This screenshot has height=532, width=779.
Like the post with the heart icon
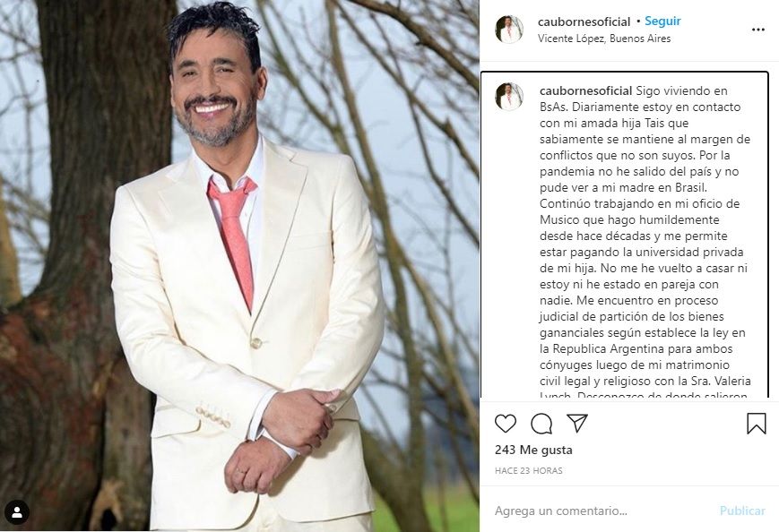506,424
